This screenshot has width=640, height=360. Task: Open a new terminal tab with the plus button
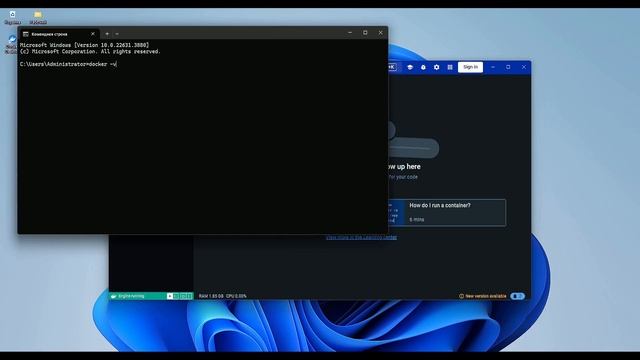coord(107,34)
